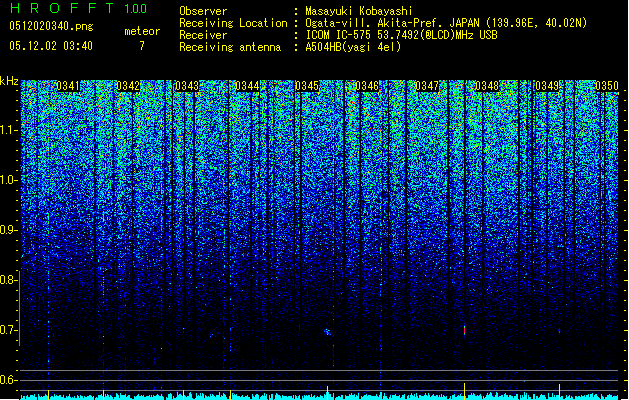Click the 0348 time marker
This screenshot has width=629, height=400.
487,86
